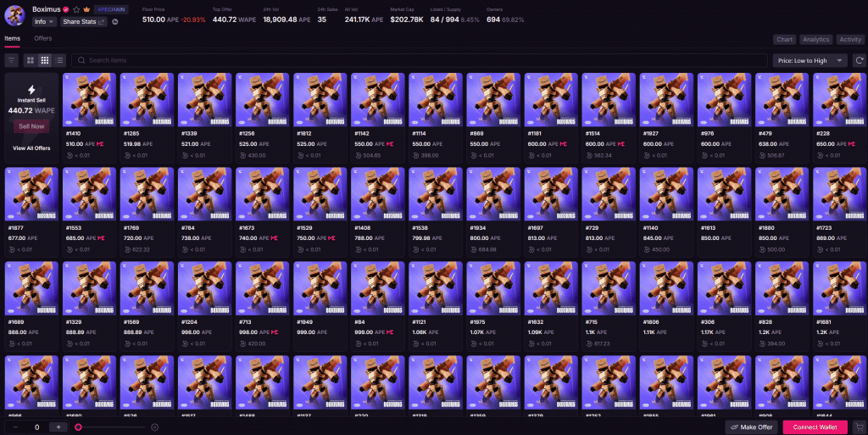The image size is (868, 435).
Task: Click the Connect Wallet button
Action: point(815,427)
